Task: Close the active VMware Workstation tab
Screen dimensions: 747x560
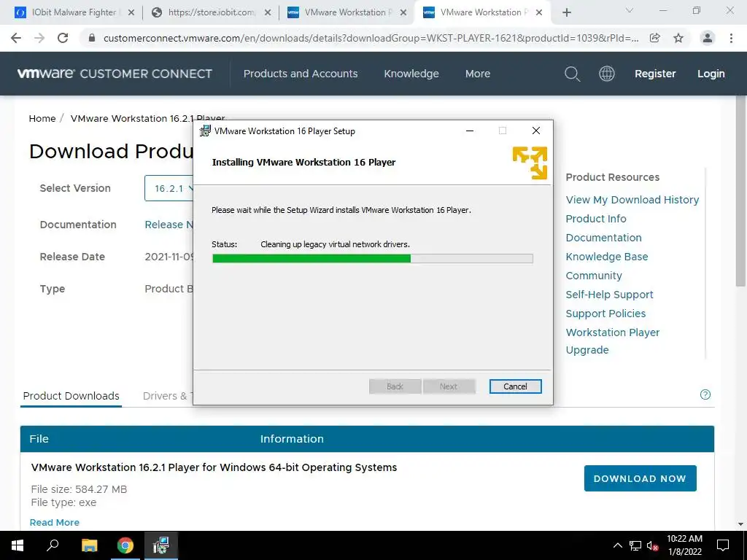Action: [539, 12]
